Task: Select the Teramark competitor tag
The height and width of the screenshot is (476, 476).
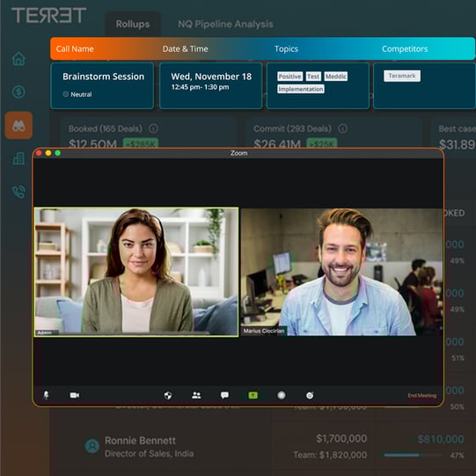Action: [402, 76]
